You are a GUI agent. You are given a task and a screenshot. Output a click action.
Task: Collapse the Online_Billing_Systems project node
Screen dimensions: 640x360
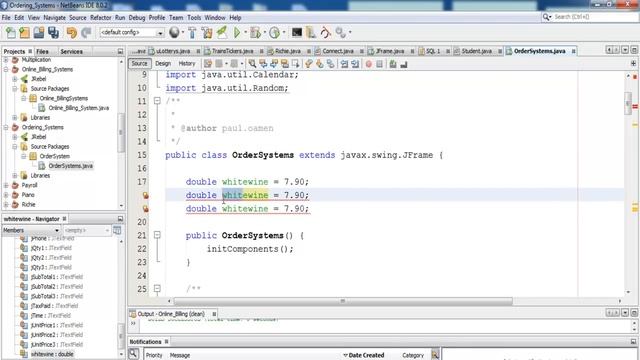click(6, 69)
